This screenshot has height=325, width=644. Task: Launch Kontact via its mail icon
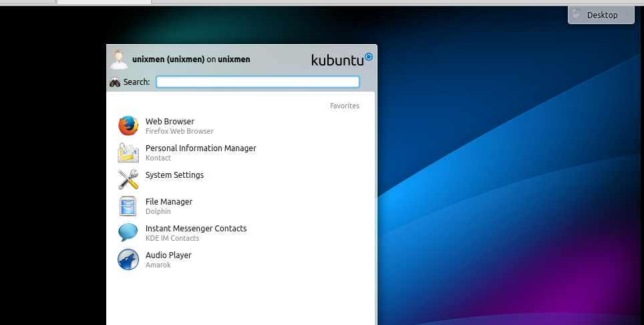click(128, 152)
